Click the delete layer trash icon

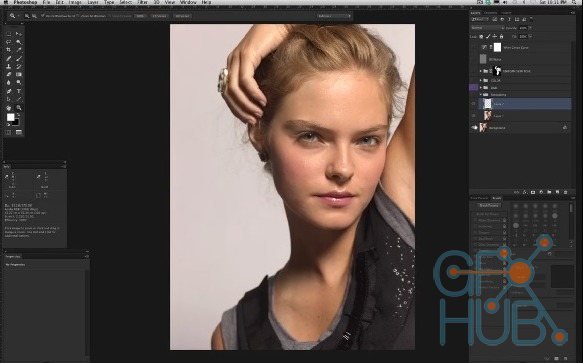coord(566,192)
